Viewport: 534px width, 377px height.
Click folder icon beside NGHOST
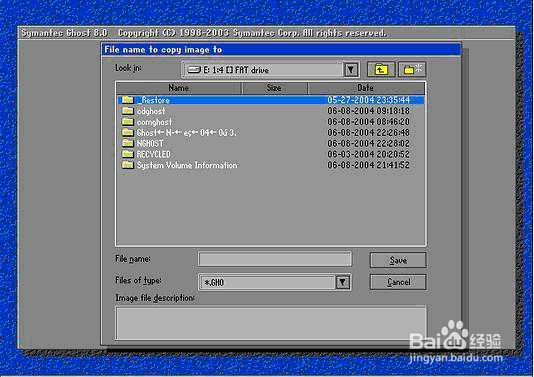pos(128,143)
